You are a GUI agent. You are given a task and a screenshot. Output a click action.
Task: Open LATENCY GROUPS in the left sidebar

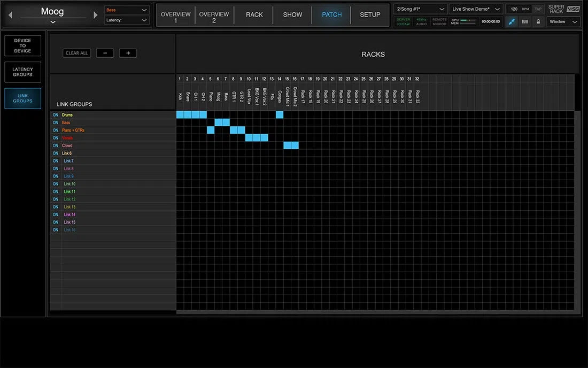click(x=22, y=72)
